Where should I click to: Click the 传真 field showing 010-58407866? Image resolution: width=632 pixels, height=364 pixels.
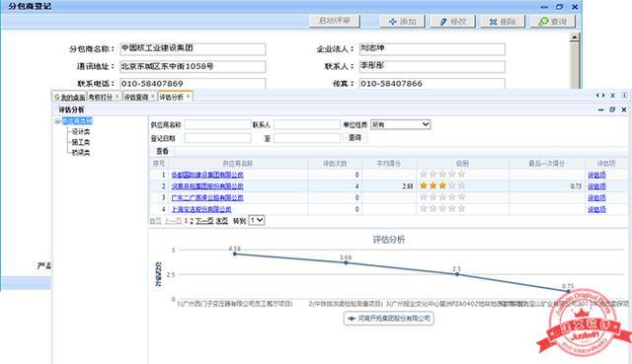433,84
